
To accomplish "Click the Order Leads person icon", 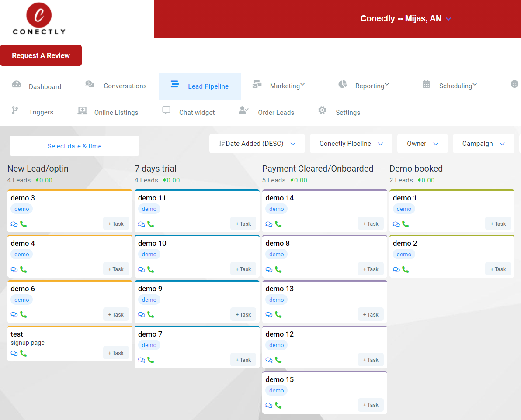I will click(x=243, y=110).
